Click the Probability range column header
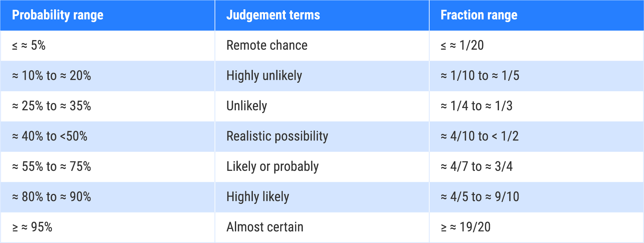 click(x=107, y=15)
